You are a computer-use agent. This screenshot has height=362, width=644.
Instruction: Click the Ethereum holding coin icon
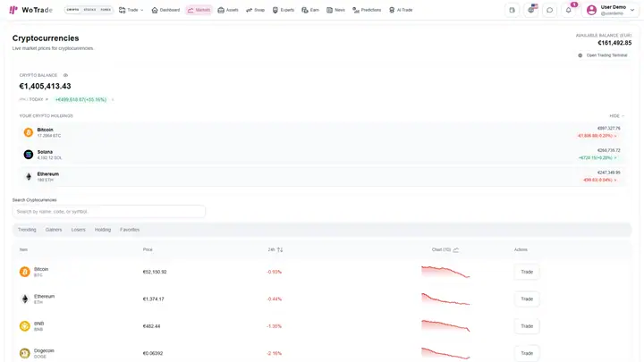tap(29, 176)
